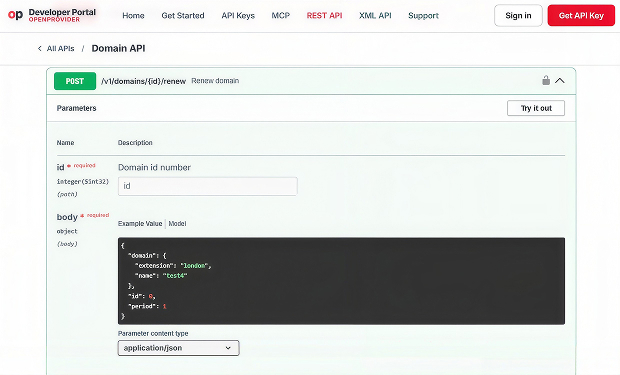This screenshot has height=375, width=620.
Task: Go to API Keys
Action: (238, 15)
